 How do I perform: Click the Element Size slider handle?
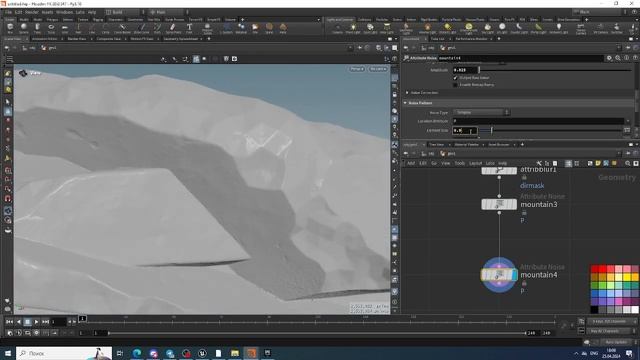click(491, 130)
